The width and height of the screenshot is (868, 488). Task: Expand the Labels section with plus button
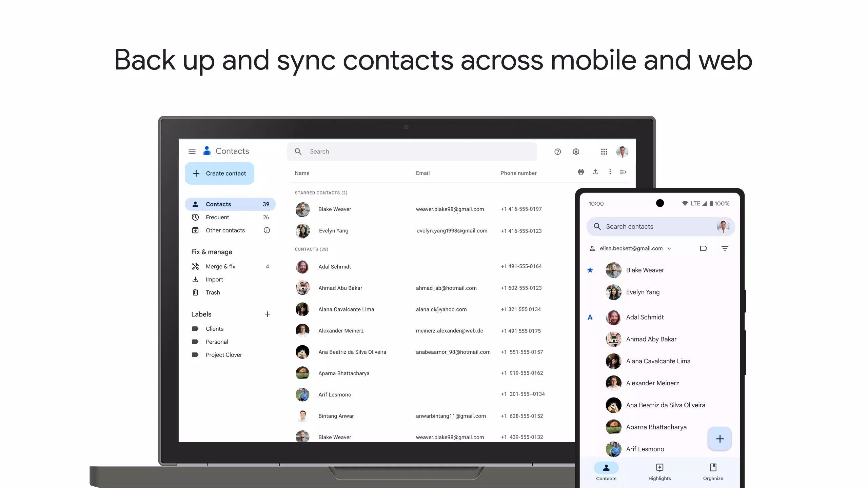point(267,314)
